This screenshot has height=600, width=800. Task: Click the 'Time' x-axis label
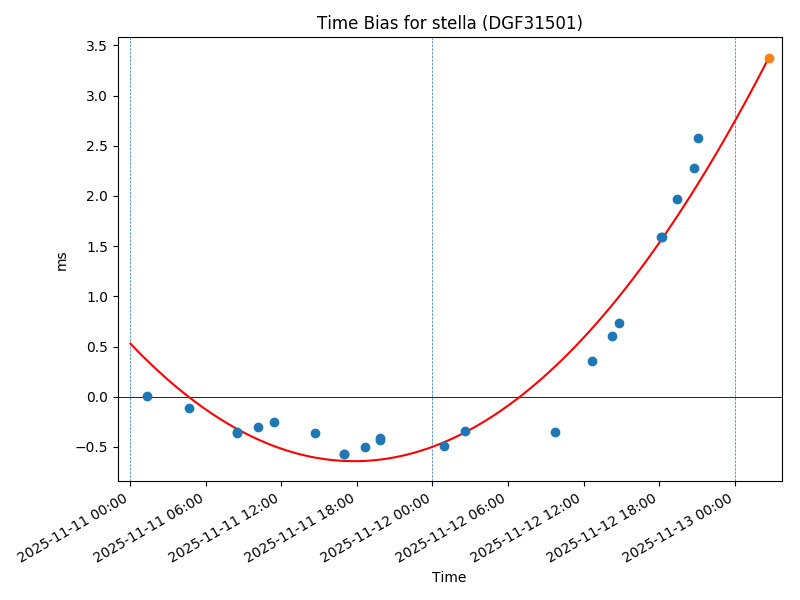pyautogui.click(x=449, y=577)
